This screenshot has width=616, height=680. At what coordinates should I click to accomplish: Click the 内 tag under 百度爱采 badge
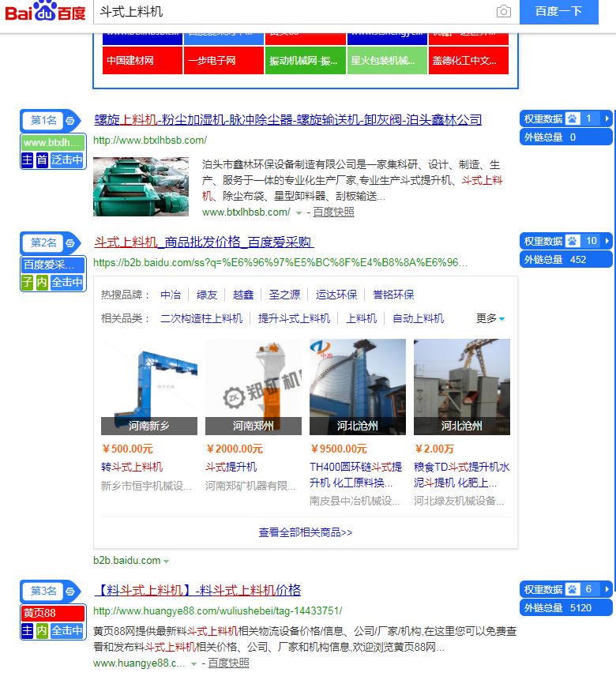(x=42, y=282)
